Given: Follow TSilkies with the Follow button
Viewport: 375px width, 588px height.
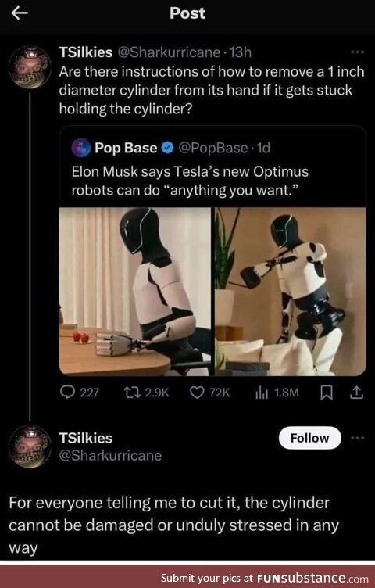Looking at the screenshot, I should click(x=310, y=438).
